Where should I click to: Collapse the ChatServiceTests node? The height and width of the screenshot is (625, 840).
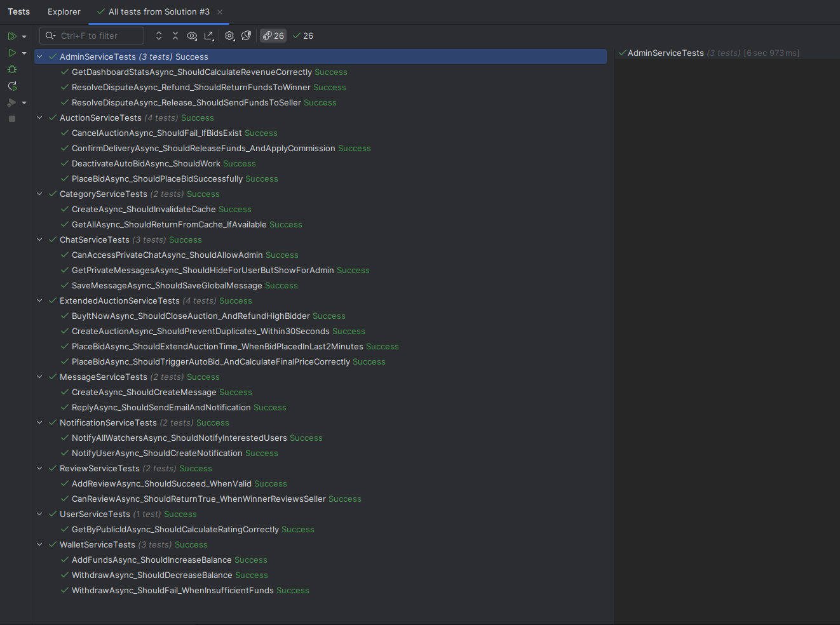39,239
